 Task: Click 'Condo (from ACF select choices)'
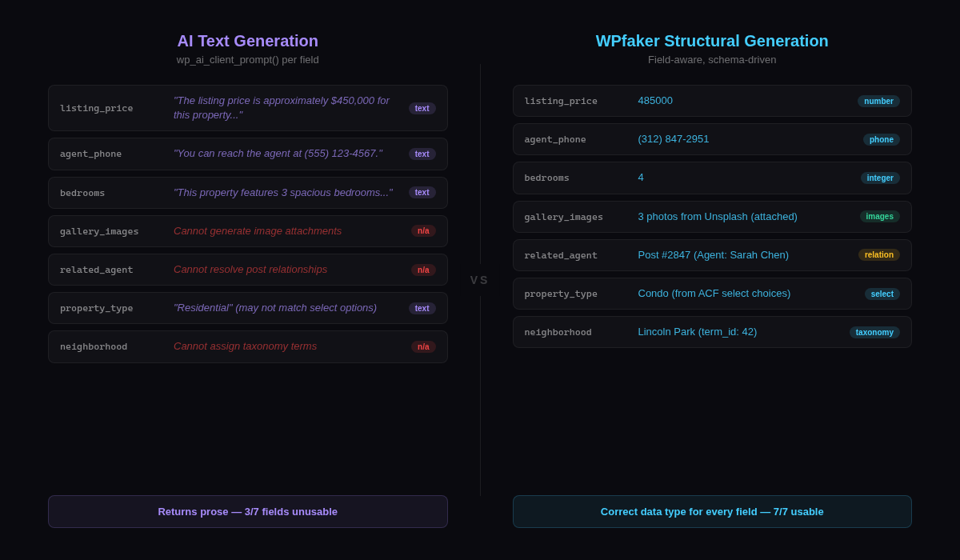tap(714, 294)
